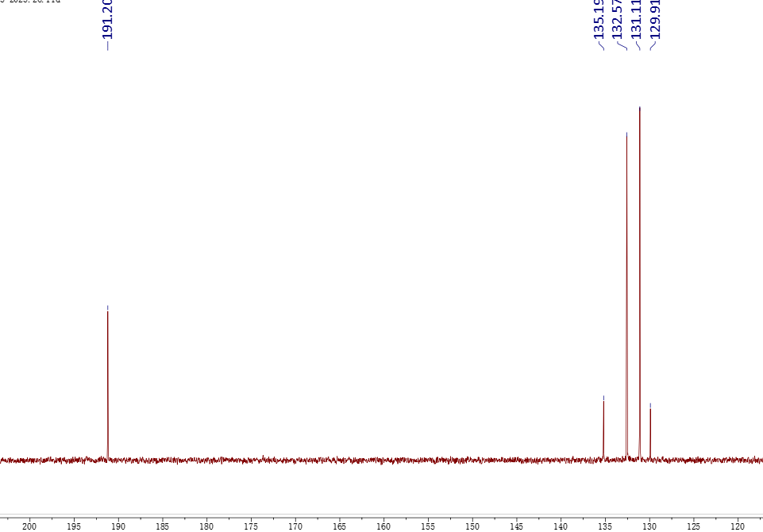Select the 120 tick on the x-axis
Viewport: 763px width, 532px height.
(x=738, y=526)
